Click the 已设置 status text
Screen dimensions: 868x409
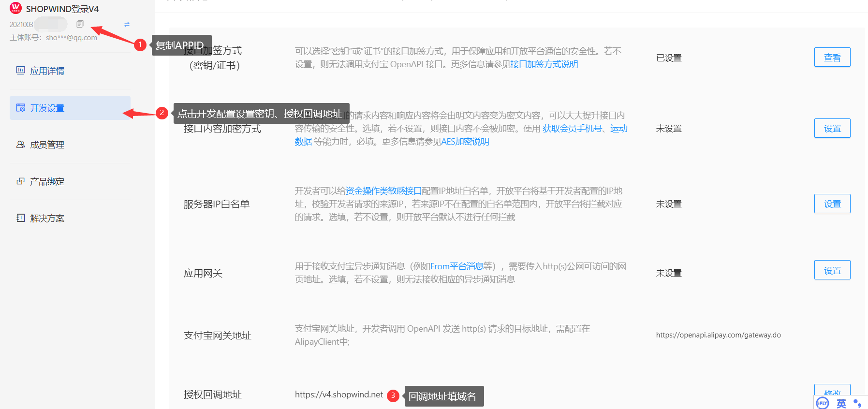[x=669, y=58]
